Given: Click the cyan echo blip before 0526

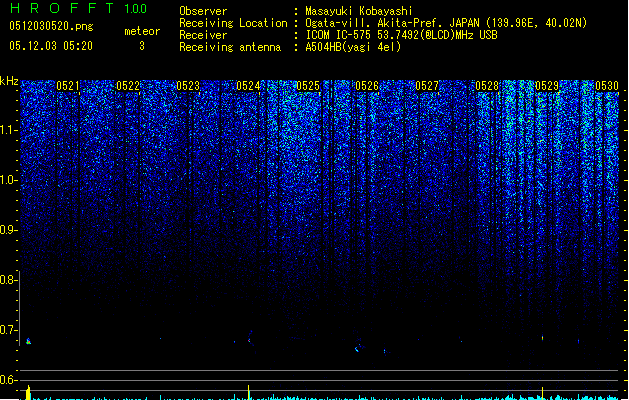Looking at the screenshot, I should [x=358, y=348].
